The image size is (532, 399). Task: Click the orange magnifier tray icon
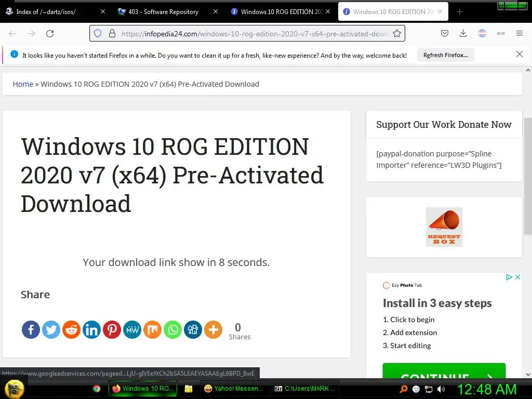click(404, 389)
